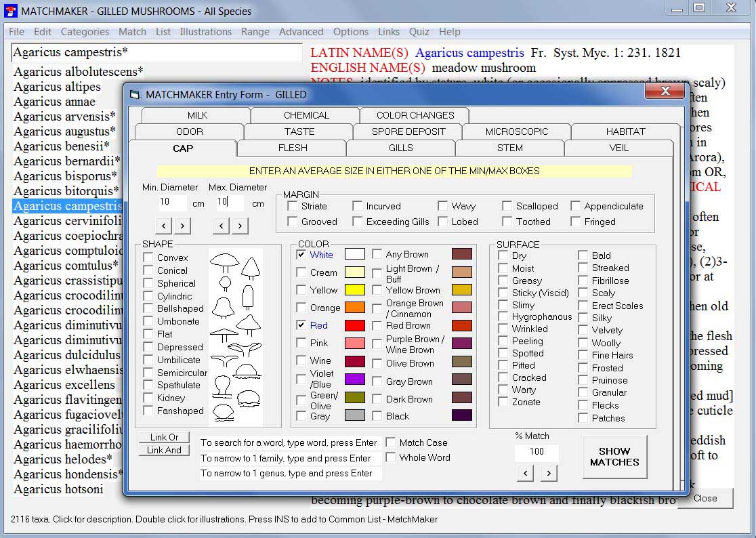756x538 pixels.
Task: Check the Wavy margin checkbox
Action: pos(442,206)
